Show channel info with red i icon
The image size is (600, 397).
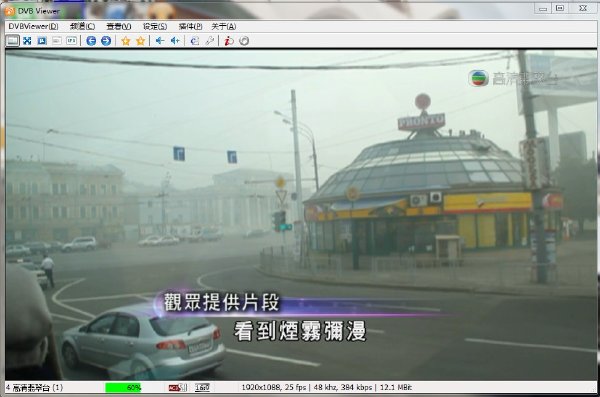pyautogui.click(x=229, y=41)
